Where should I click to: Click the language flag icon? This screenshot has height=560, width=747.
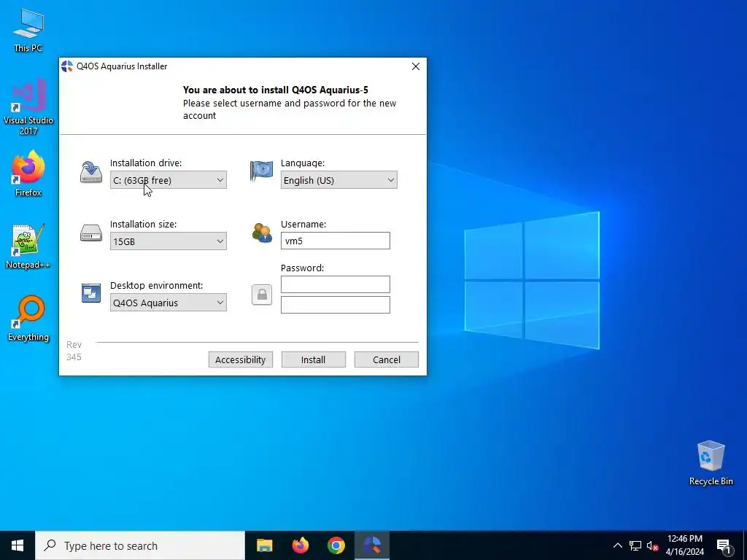click(262, 171)
